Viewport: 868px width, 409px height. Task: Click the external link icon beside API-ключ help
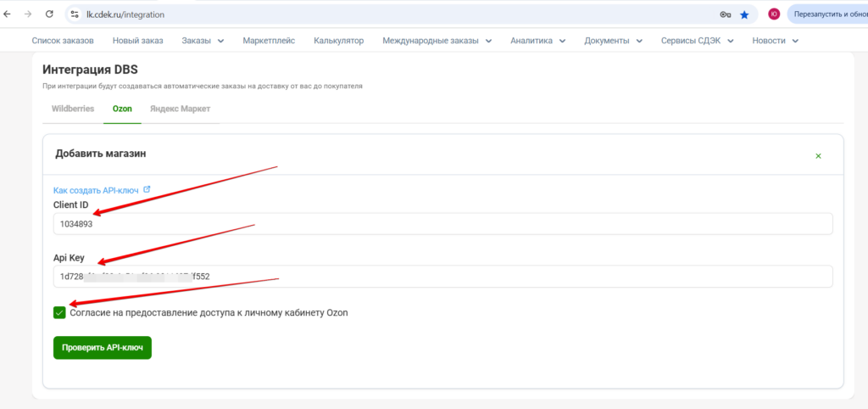(147, 189)
